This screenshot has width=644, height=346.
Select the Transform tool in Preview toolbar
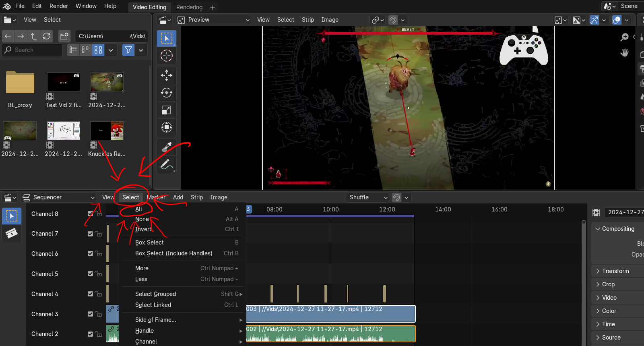coord(167,127)
